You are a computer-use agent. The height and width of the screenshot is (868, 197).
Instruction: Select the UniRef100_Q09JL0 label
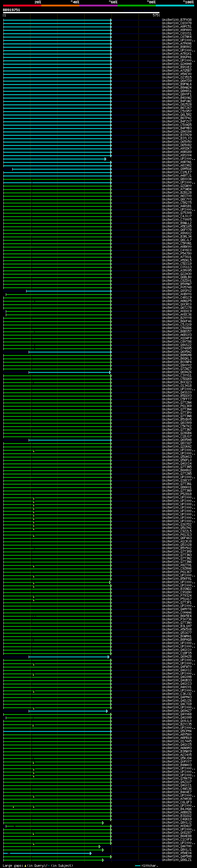pyautogui.click(x=177, y=721)
